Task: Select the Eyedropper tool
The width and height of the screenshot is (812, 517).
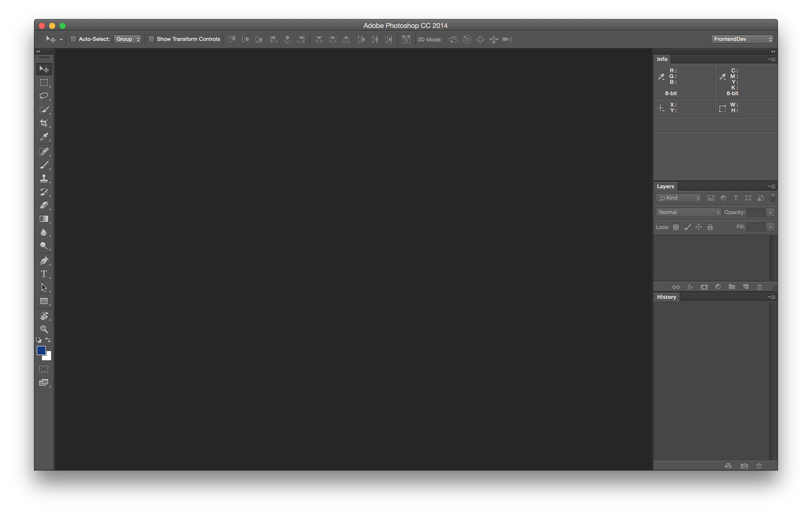Action: pyautogui.click(x=44, y=136)
